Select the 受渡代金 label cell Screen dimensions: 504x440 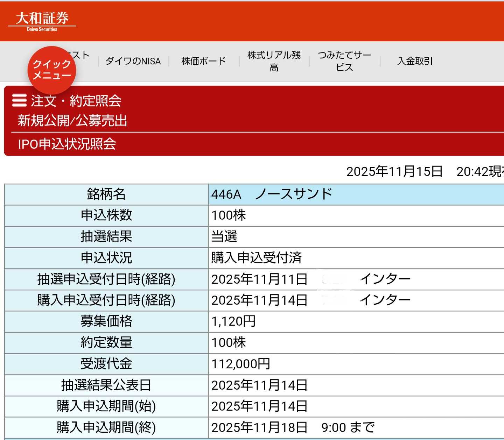106,364
